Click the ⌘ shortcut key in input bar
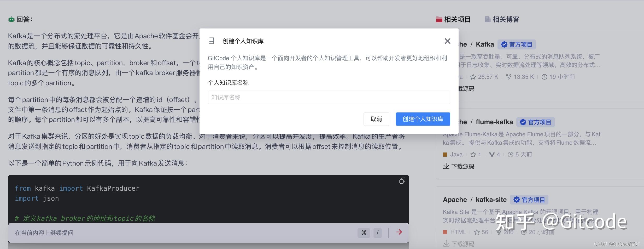This screenshot has height=249, width=644. [x=364, y=232]
